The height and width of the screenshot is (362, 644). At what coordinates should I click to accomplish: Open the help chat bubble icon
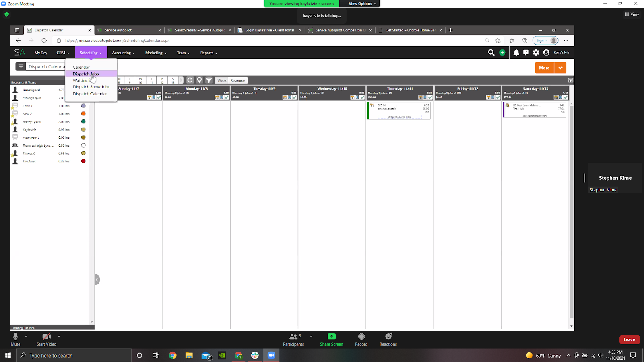click(x=526, y=53)
